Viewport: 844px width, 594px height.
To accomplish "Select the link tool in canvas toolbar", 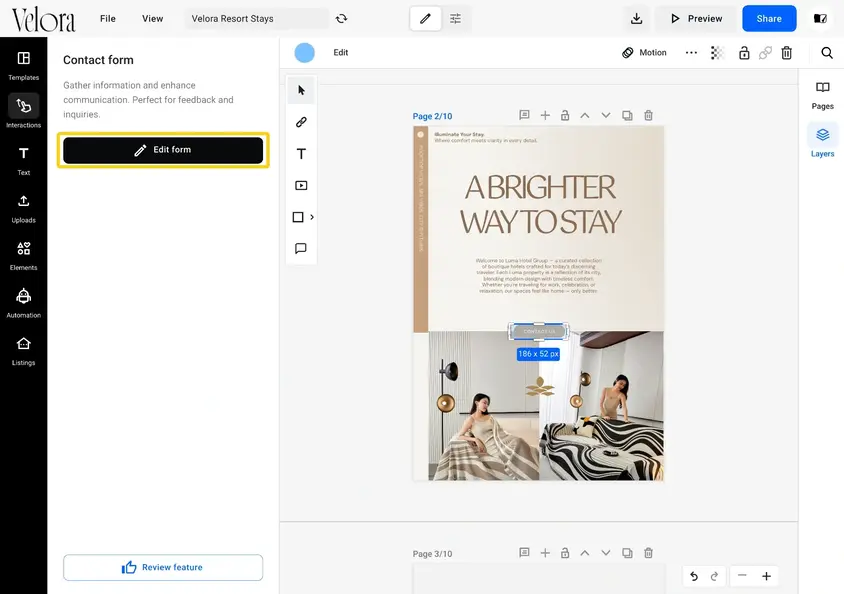I will tap(301, 122).
